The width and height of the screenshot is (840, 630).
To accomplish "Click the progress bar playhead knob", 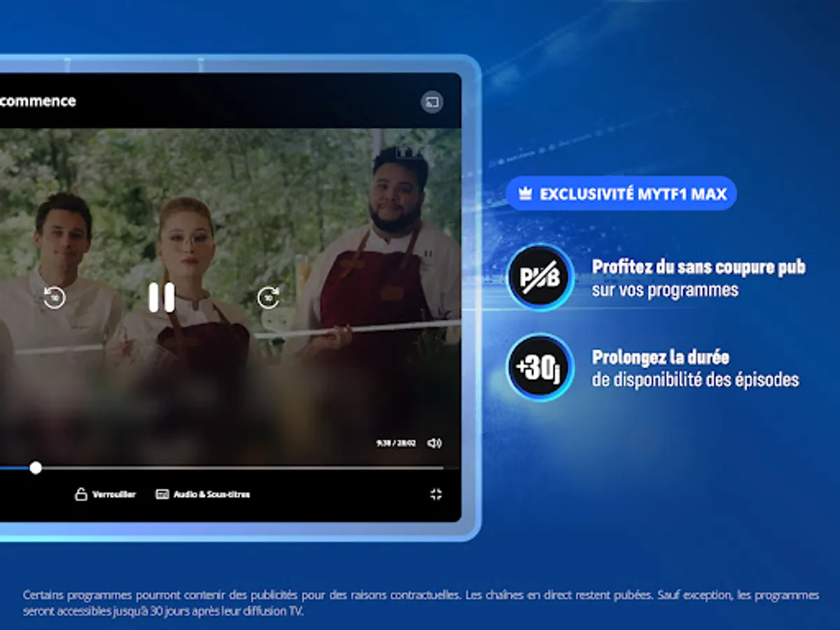I will pyautogui.click(x=36, y=468).
